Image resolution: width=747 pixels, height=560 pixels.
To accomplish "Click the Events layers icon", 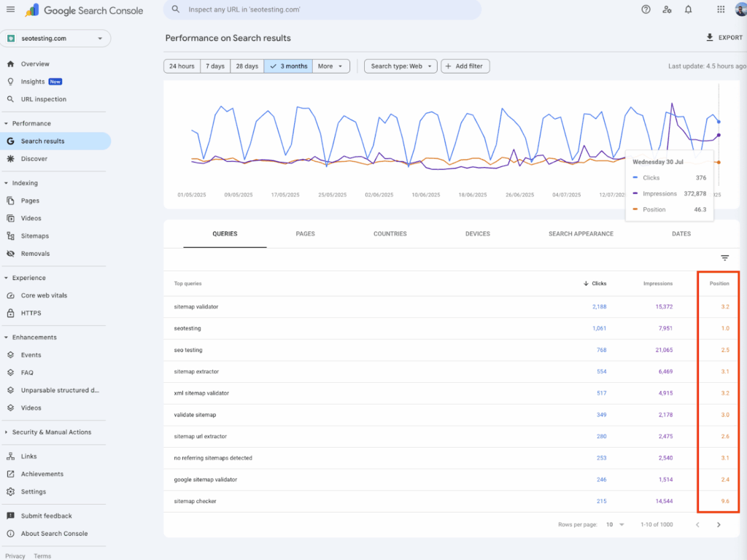I will point(10,355).
